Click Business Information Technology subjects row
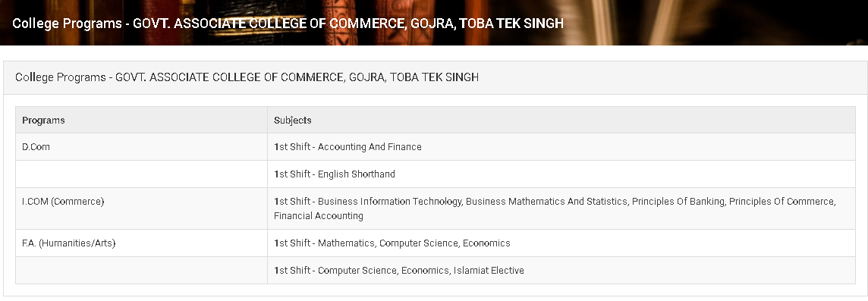This screenshot has width=868, height=301. [x=561, y=209]
